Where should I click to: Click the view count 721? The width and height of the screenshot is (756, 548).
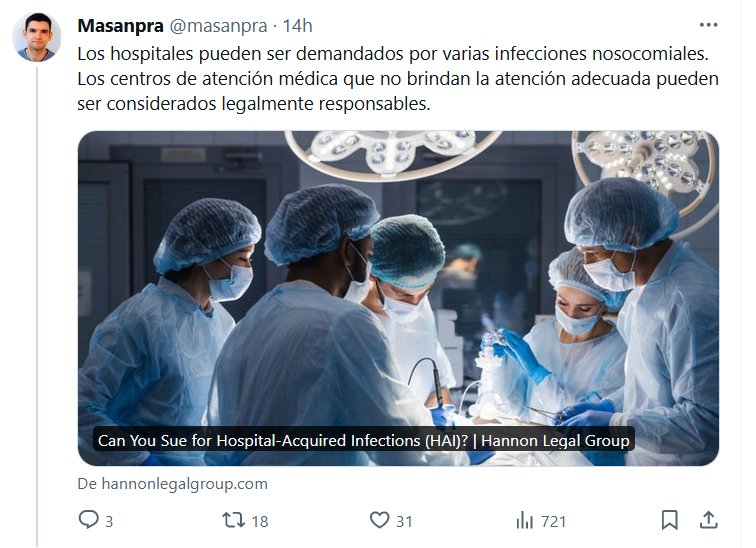[554, 521]
